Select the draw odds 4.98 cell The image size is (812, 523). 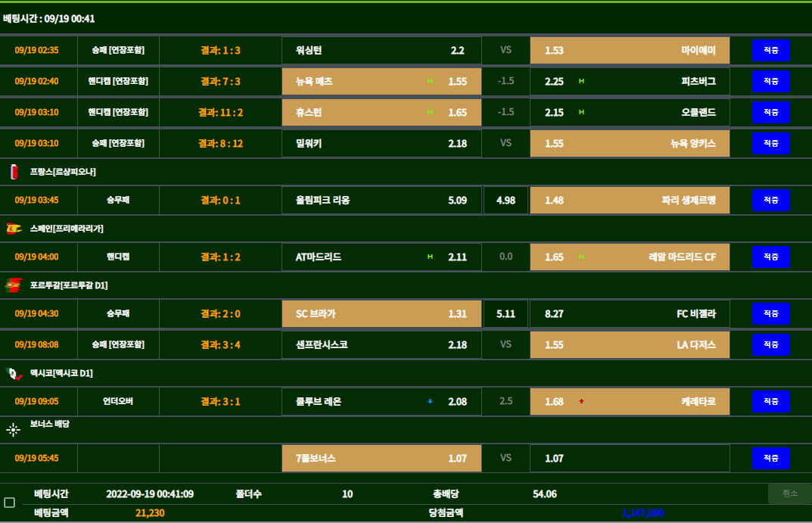click(506, 201)
